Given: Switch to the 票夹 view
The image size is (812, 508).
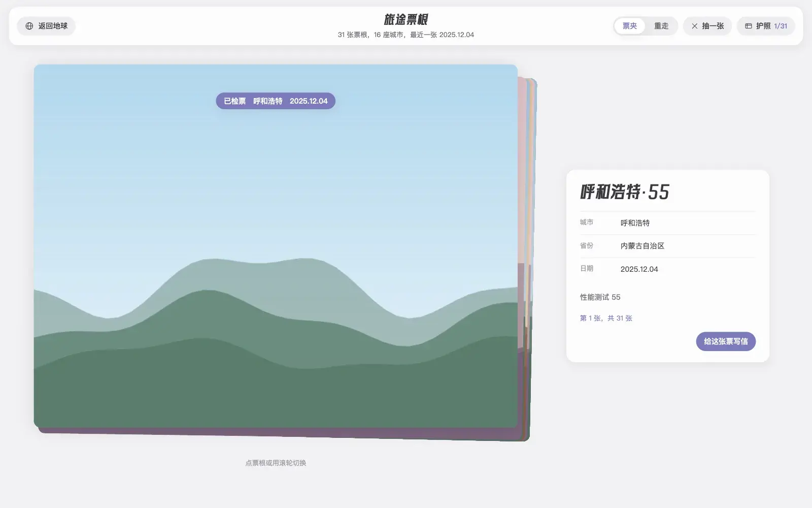Looking at the screenshot, I should click(x=630, y=26).
